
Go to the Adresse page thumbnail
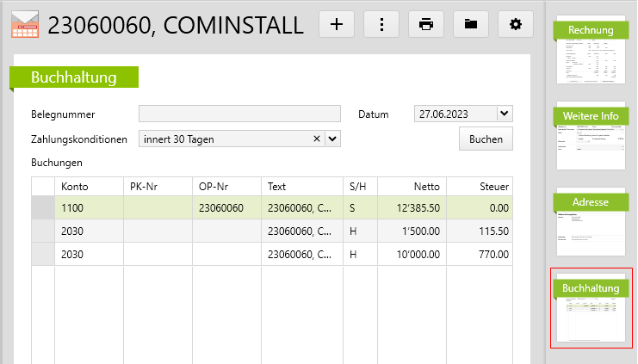[x=591, y=223]
